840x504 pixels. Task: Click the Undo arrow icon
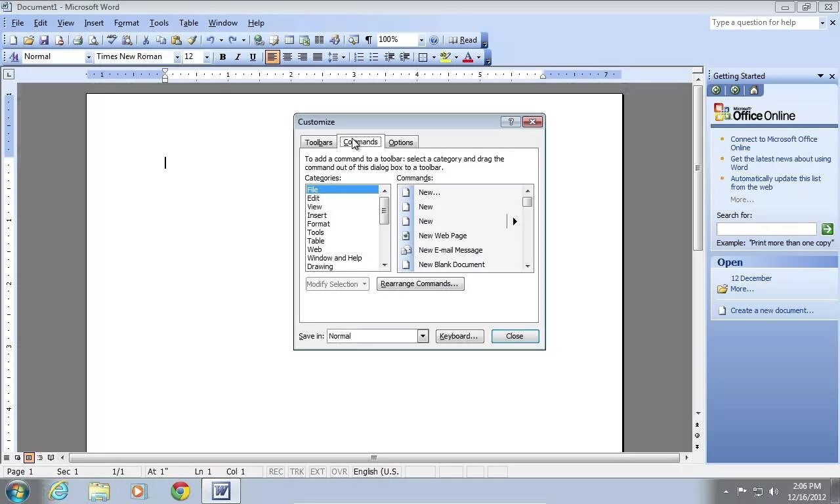coord(210,40)
